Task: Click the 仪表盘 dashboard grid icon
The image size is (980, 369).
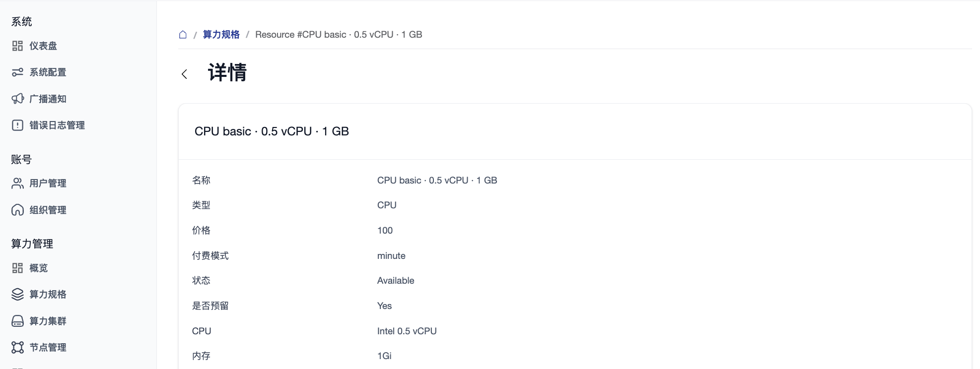Action: click(x=17, y=46)
